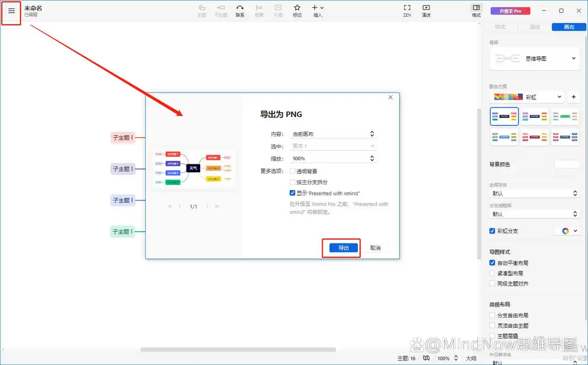The width and height of the screenshot is (588, 365).
Task: Check the 同级主题对齐 option
Action: [x=492, y=284]
